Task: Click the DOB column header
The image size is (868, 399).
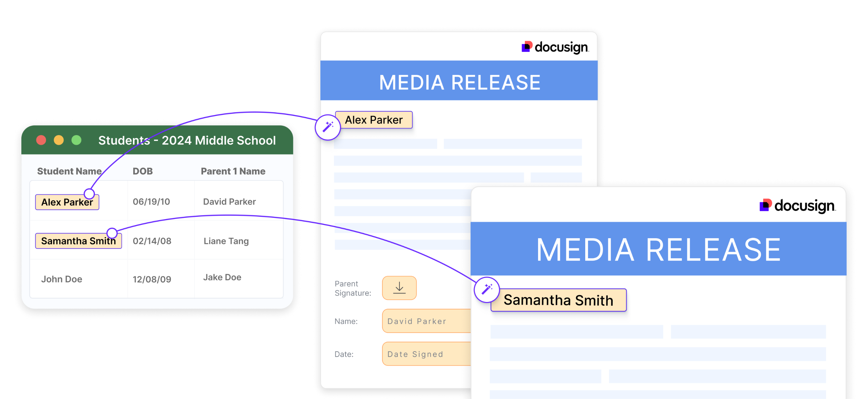Action: pyautogui.click(x=142, y=171)
